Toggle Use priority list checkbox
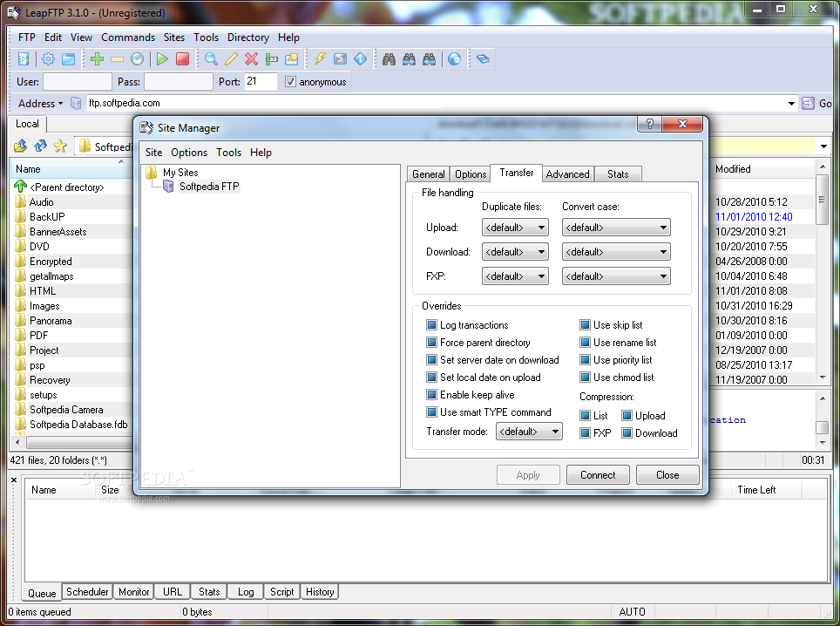The image size is (840, 626). 585,359
